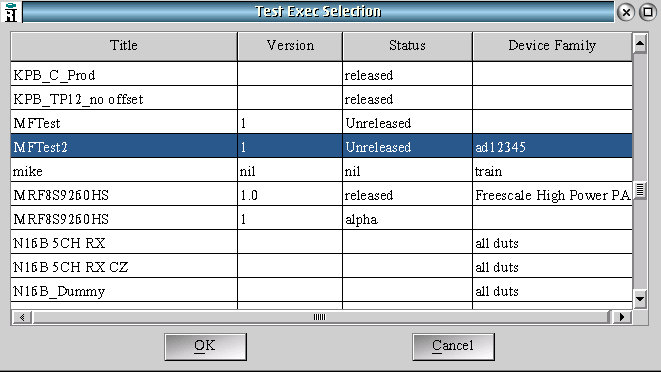Click the Status column header
Screen dimensions: 661x372
tap(407, 46)
